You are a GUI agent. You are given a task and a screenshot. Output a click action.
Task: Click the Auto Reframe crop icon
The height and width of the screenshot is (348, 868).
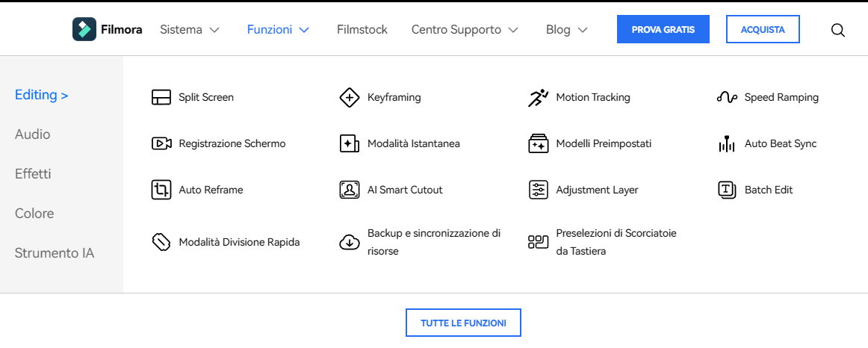[x=161, y=190]
